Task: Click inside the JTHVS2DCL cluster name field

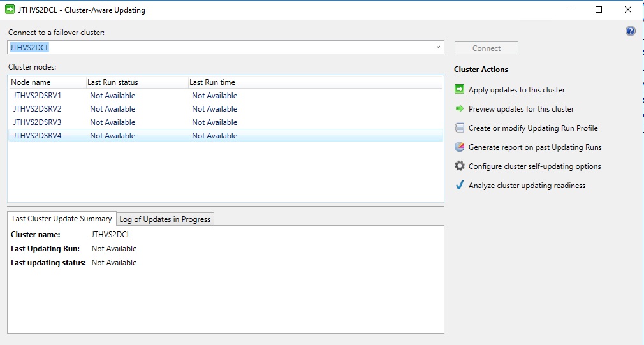Action: 221,47
